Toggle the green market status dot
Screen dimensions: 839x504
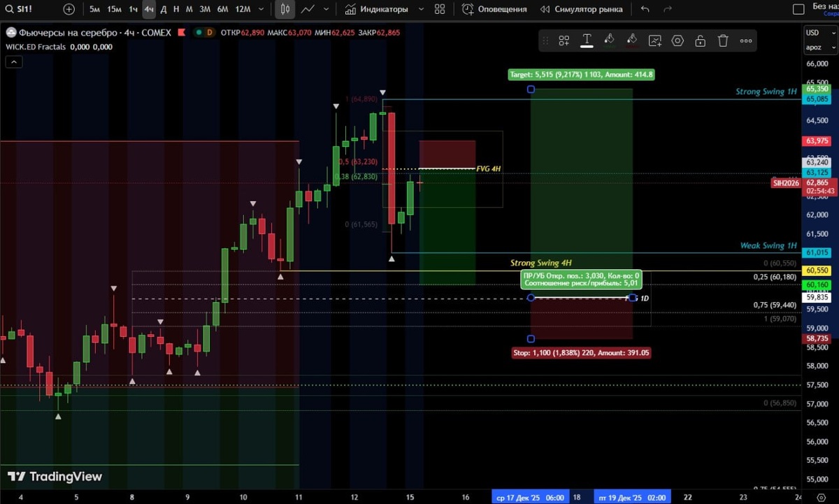pos(199,33)
